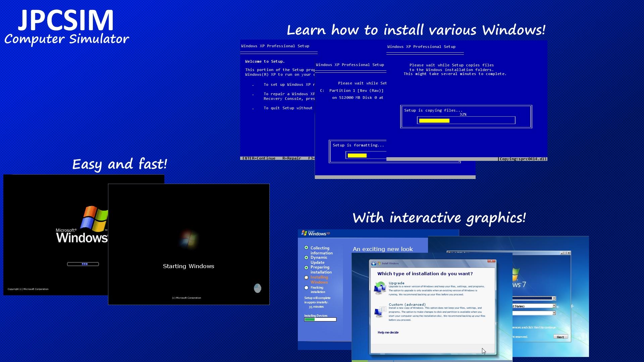Select the Collecting information radio button

306,247
